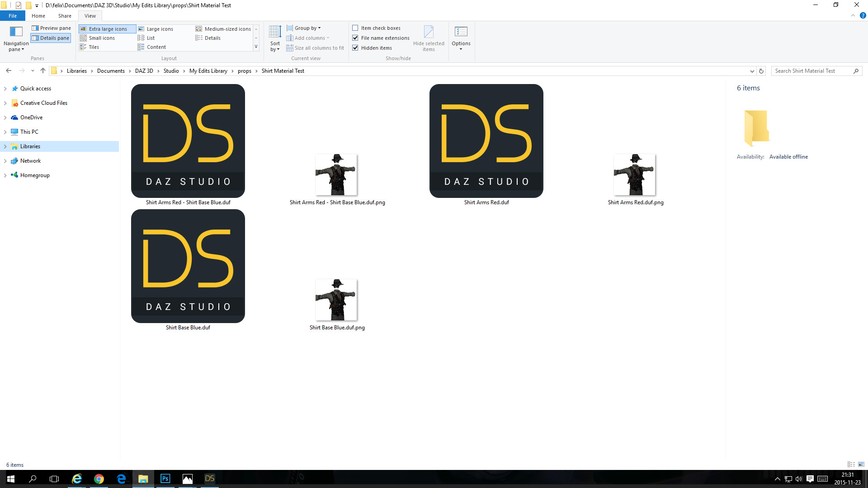Viewport: 868px width, 488px height.
Task: Open DAZ Studio taskbar icon
Action: 210,479
